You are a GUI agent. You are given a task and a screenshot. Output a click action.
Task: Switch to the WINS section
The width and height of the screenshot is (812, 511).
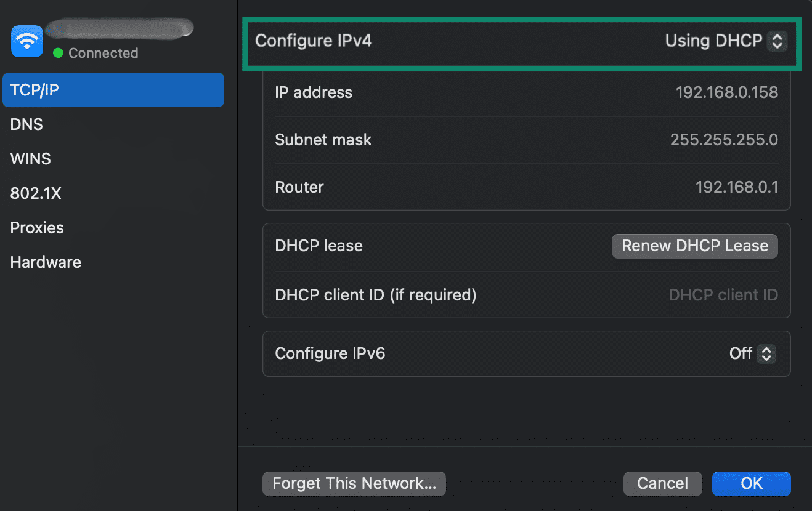pos(30,158)
